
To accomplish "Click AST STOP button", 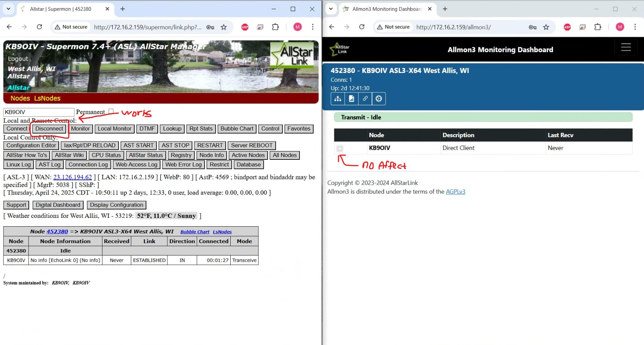I will [175, 146].
